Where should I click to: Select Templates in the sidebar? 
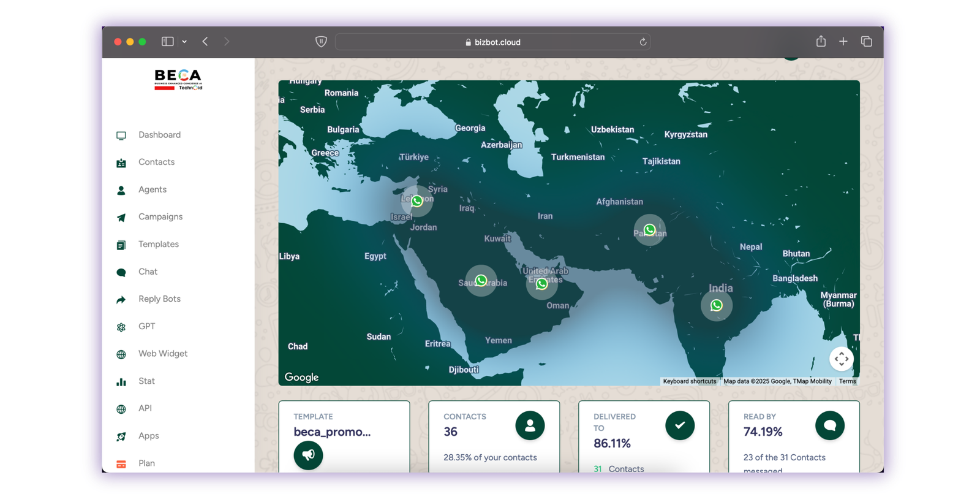tap(159, 244)
